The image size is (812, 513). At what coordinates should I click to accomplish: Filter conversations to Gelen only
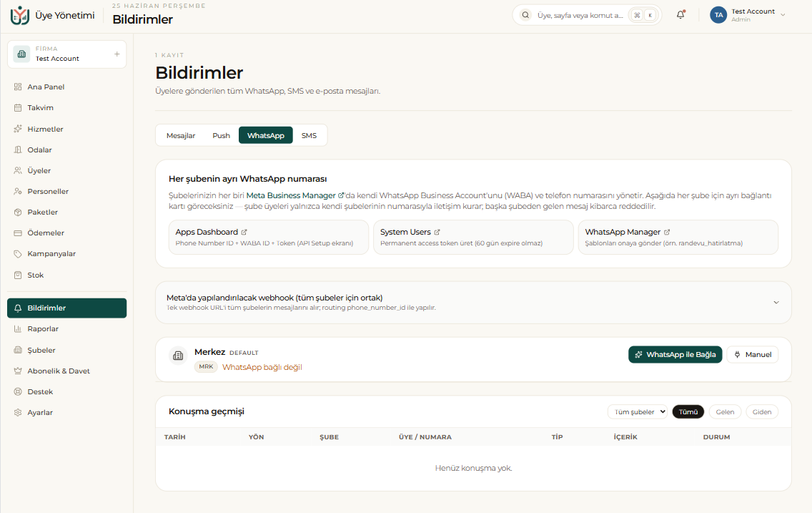coord(725,412)
